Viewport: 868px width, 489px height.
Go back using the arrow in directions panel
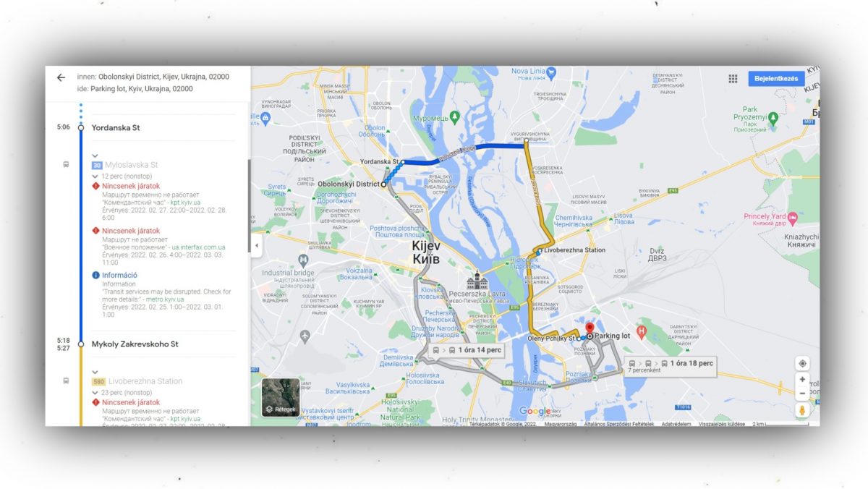61,78
